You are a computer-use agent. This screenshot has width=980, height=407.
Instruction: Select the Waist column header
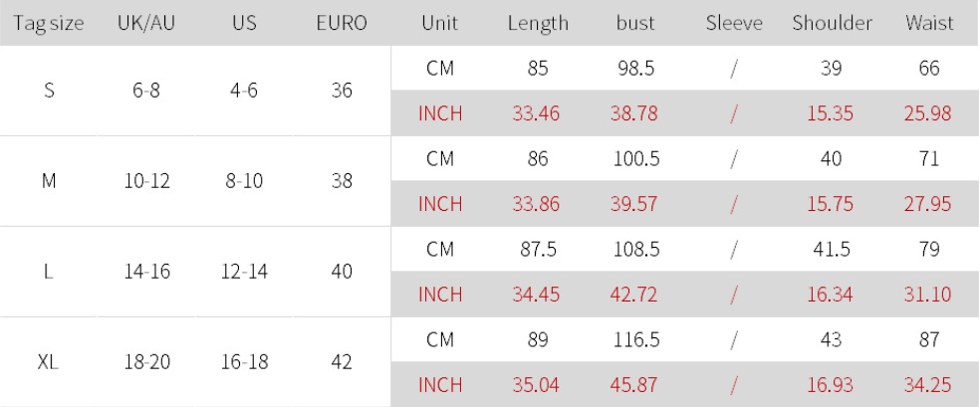(929, 23)
